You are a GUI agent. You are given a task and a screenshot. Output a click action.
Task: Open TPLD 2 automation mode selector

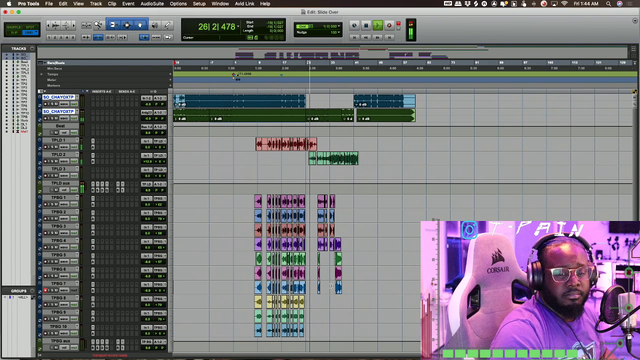(x=74, y=161)
